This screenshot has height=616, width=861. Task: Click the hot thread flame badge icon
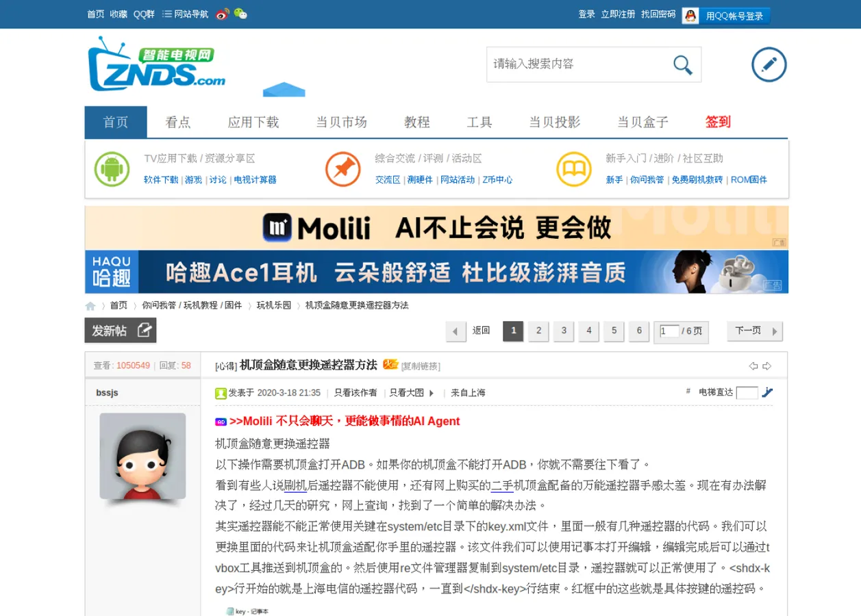[390, 365]
